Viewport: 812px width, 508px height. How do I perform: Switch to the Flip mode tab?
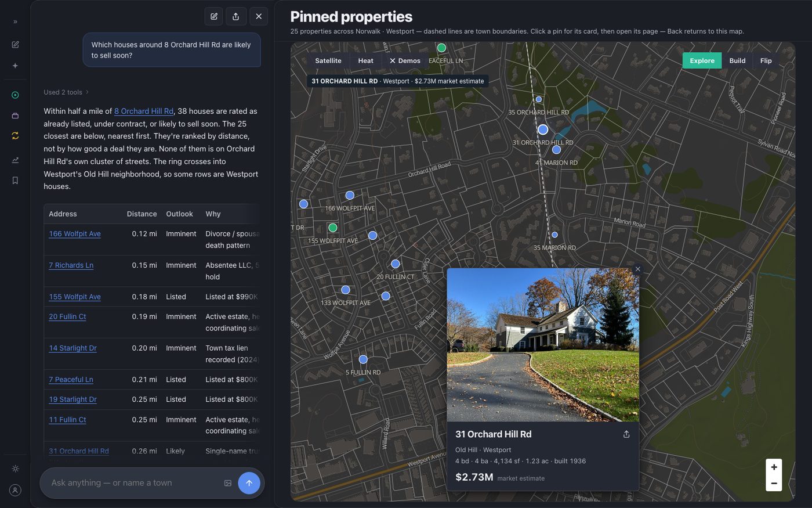coord(766,60)
